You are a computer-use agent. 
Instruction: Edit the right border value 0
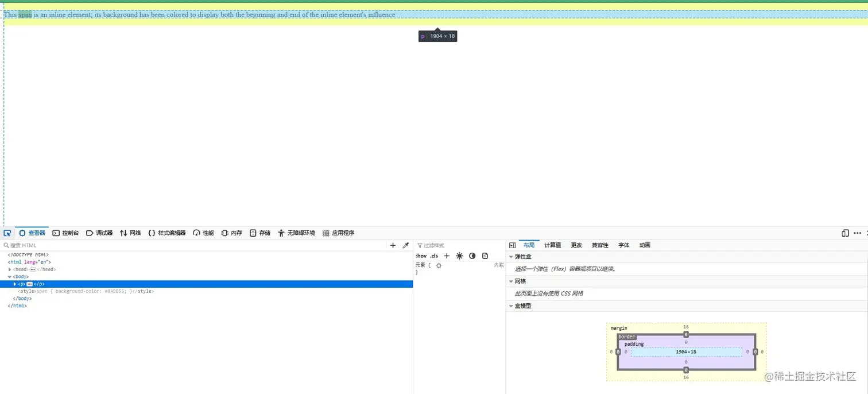pyautogui.click(x=755, y=352)
